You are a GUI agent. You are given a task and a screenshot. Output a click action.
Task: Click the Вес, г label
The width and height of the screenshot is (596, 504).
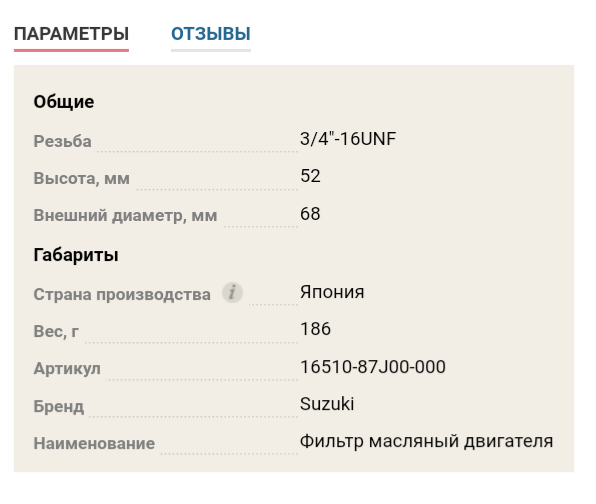[56, 331]
